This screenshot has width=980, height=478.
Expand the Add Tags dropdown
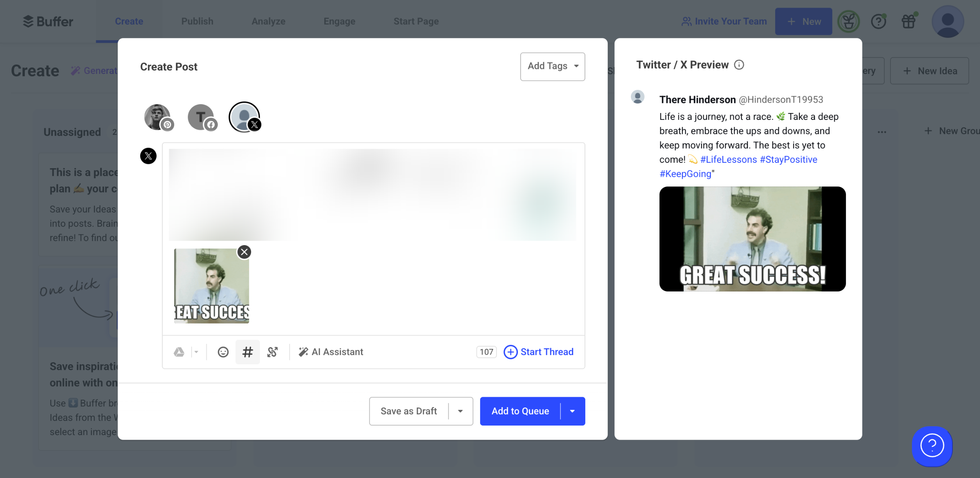coord(552,66)
